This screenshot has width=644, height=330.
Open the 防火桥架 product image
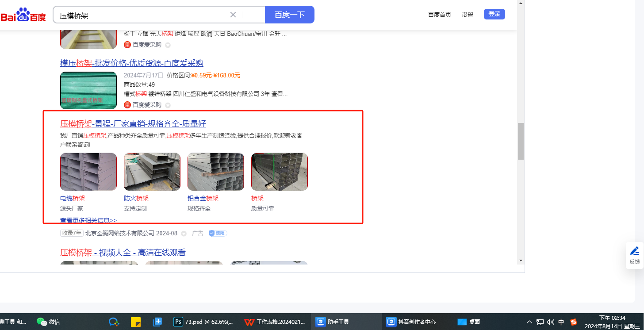click(x=152, y=172)
